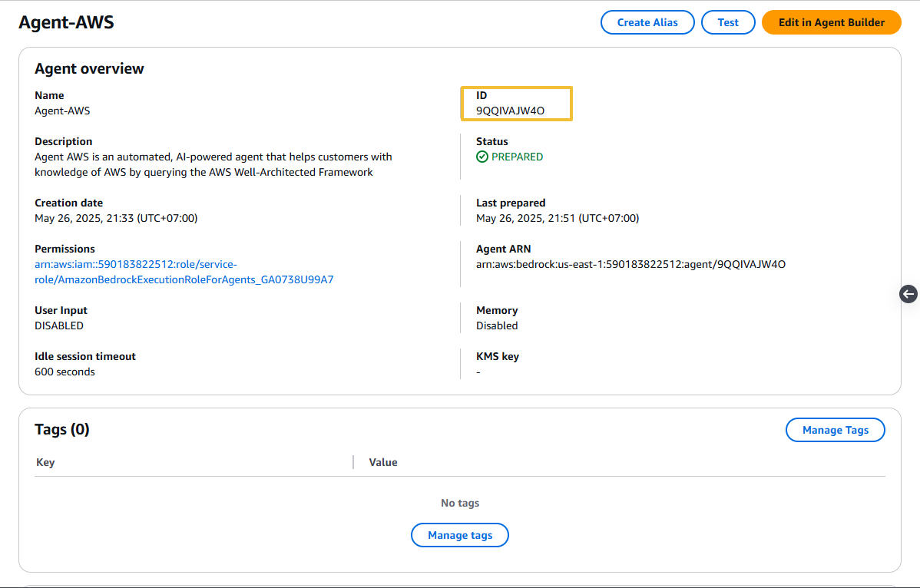
Task: Click the dark arrow side panel icon
Action: (908, 294)
